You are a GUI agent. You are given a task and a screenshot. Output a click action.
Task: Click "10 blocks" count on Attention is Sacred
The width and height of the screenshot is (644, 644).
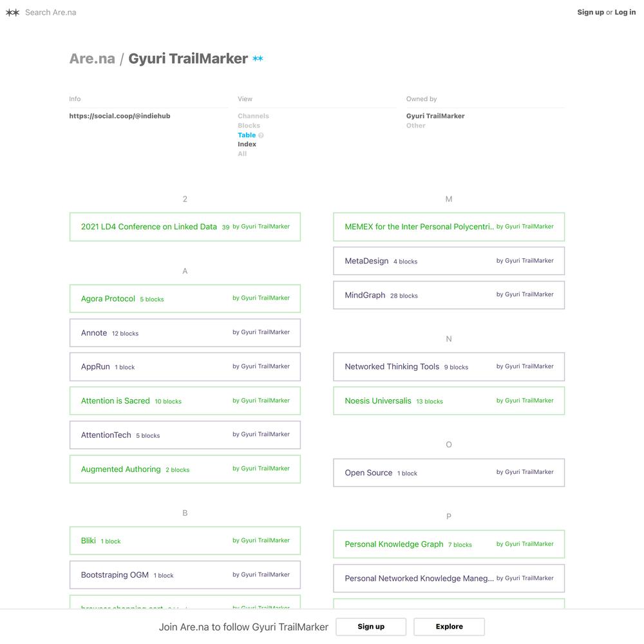click(x=168, y=402)
